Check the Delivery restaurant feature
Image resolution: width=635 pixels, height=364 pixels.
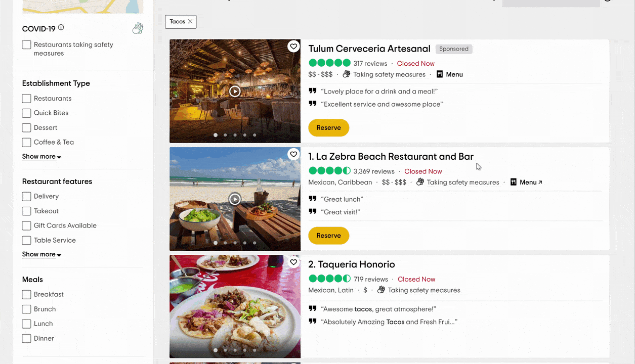pyautogui.click(x=26, y=196)
